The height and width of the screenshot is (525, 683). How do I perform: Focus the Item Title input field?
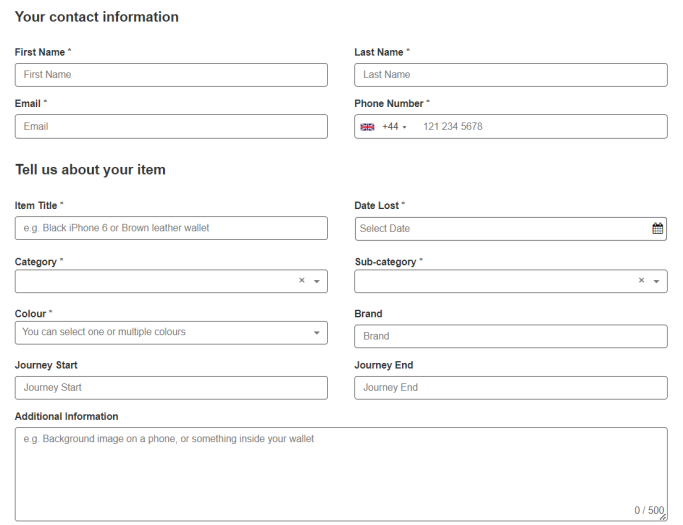pos(171,229)
